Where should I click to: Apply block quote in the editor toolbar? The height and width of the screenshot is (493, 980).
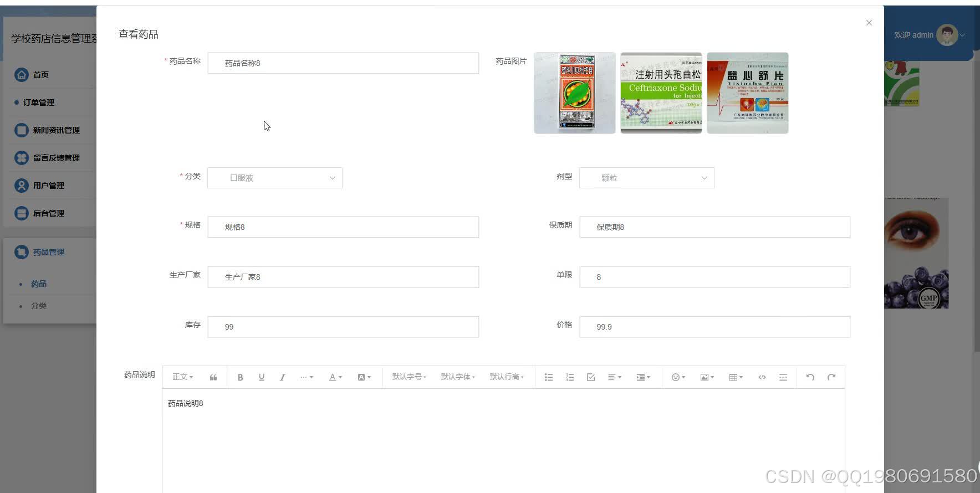click(x=213, y=377)
